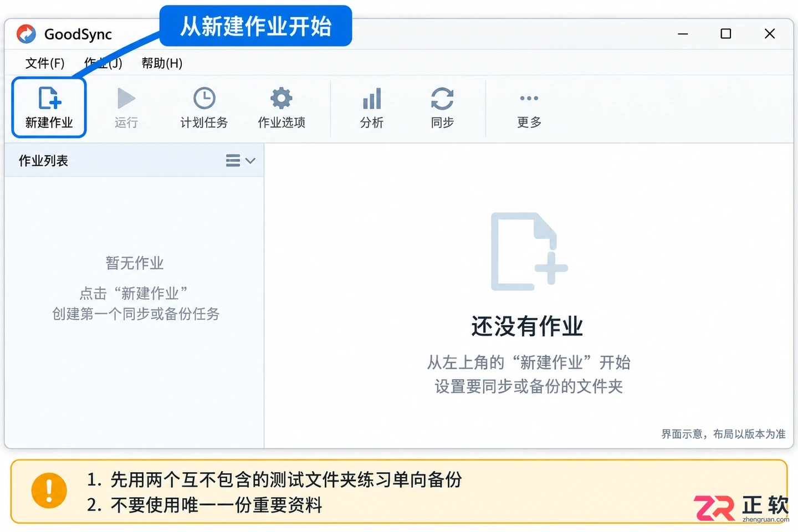The image size is (798, 532).
Task: Click the 还没有作业 heading
Action: click(x=527, y=326)
